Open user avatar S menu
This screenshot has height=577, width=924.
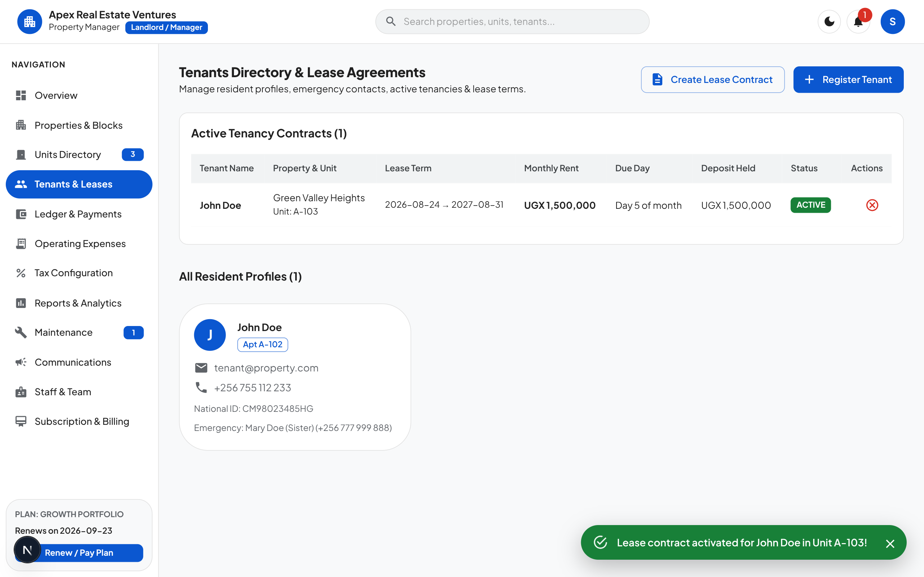click(892, 22)
